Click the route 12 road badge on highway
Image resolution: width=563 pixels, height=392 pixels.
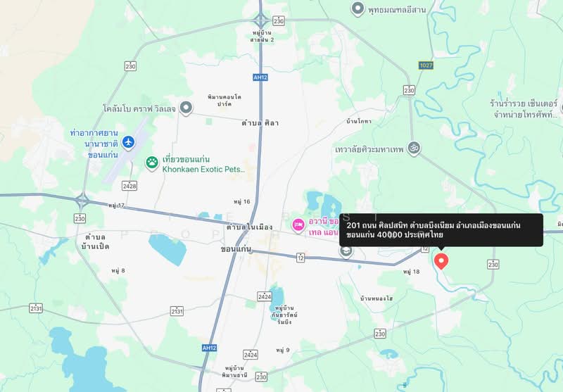pyautogui.click(x=301, y=258)
